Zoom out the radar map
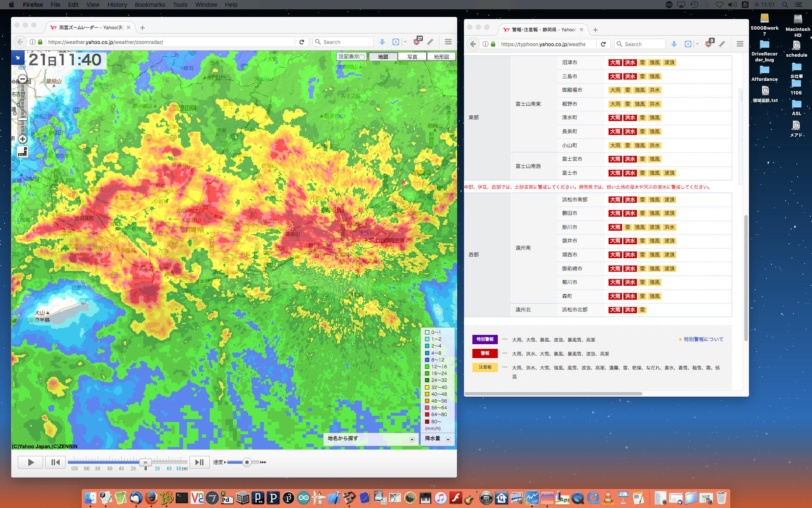The width and height of the screenshot is (812, 508). 23,79
